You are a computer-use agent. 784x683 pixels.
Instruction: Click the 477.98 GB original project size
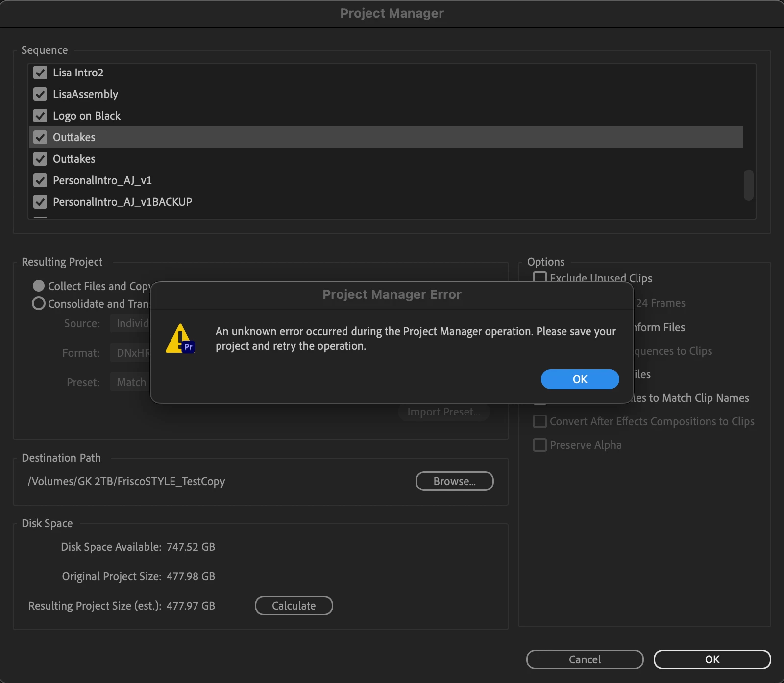(x=191, y=576)
